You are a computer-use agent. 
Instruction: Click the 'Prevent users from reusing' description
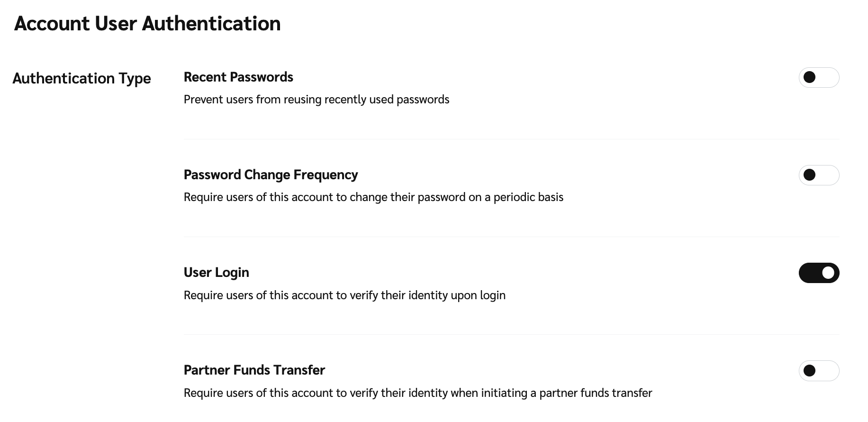tap(316, 100)
